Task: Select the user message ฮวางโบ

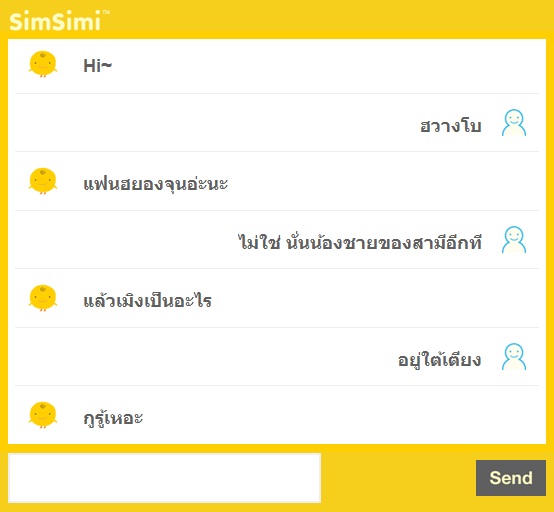Action: [x=450, y=126]
